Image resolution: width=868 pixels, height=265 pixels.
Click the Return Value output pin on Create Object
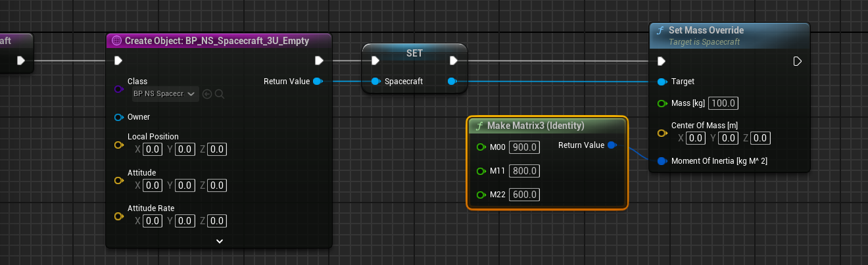tap(318, 82)
